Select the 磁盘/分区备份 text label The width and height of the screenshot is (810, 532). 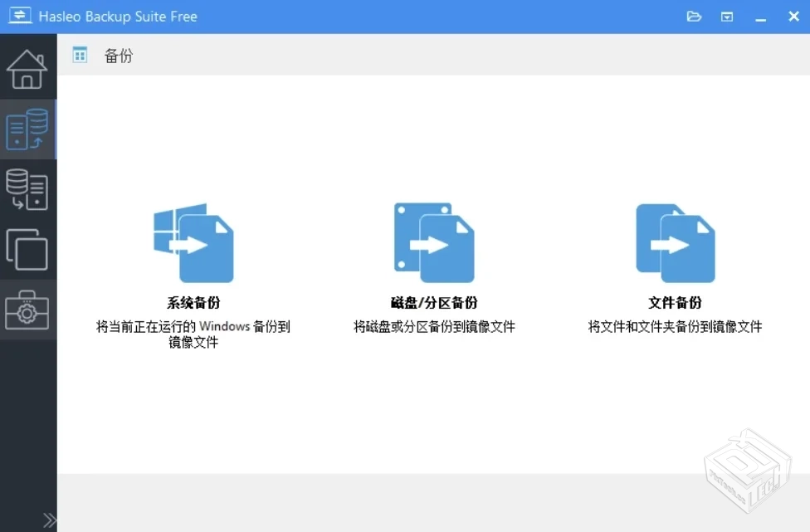pyautogui.click(x=434, y=303)
